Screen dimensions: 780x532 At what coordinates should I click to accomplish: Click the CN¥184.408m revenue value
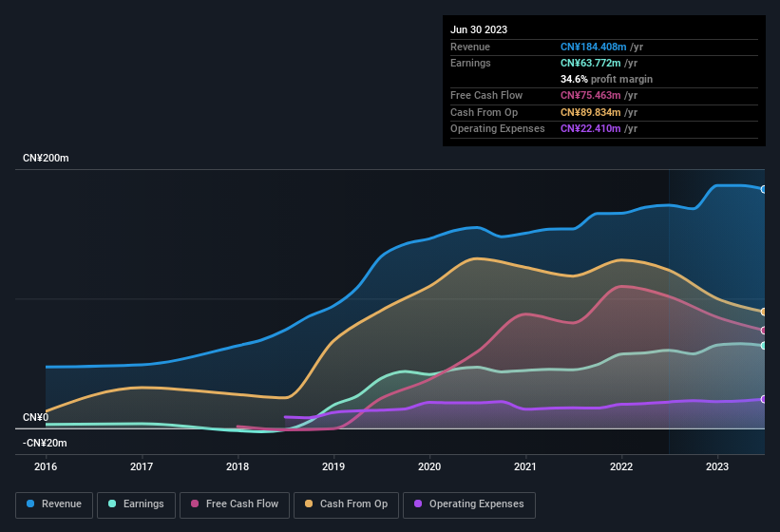[593, 47]
